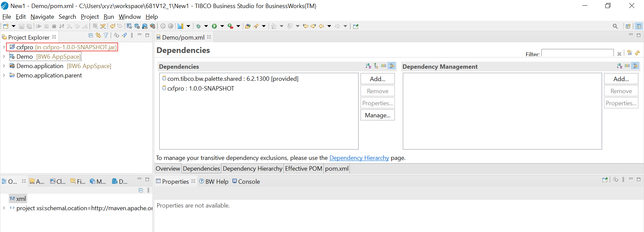Click Manage... button in Dependencies
644x232 pixels.
click(378, 115)
